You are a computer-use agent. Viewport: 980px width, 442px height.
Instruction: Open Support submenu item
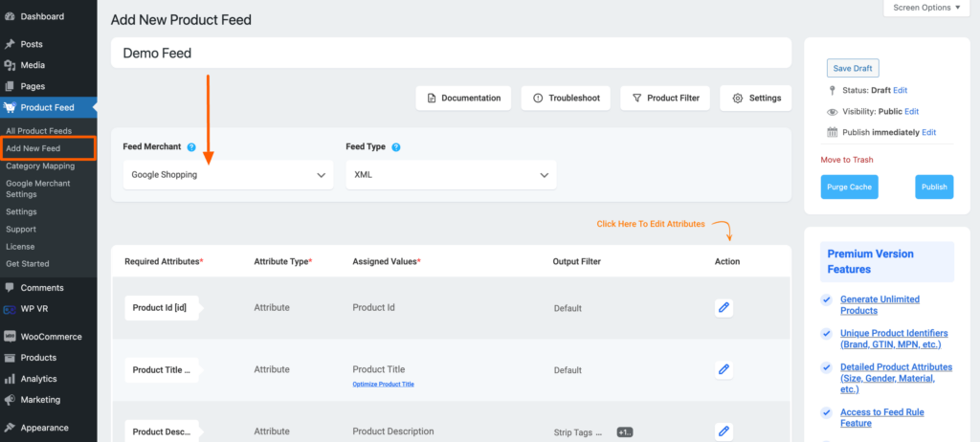click(21, 230)
